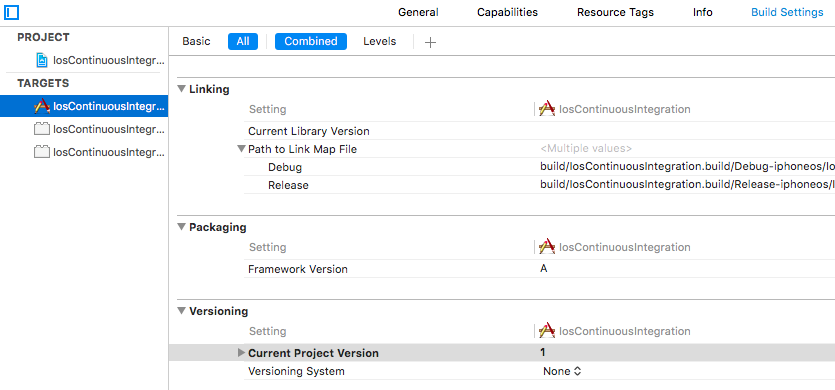Select the third target in TARGETS list
The width and height of the screenshot is (835, 390).
coord(84,152)
